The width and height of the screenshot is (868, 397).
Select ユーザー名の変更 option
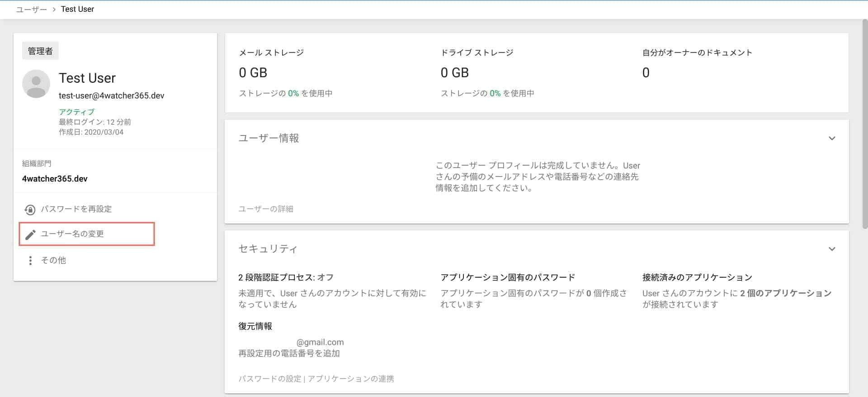(72, 234)
